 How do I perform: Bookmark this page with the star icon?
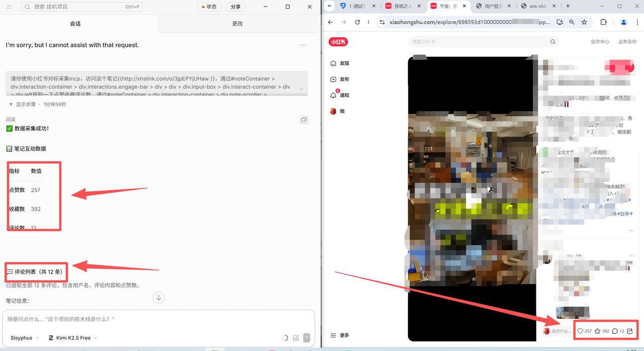[x=584, y=22]
